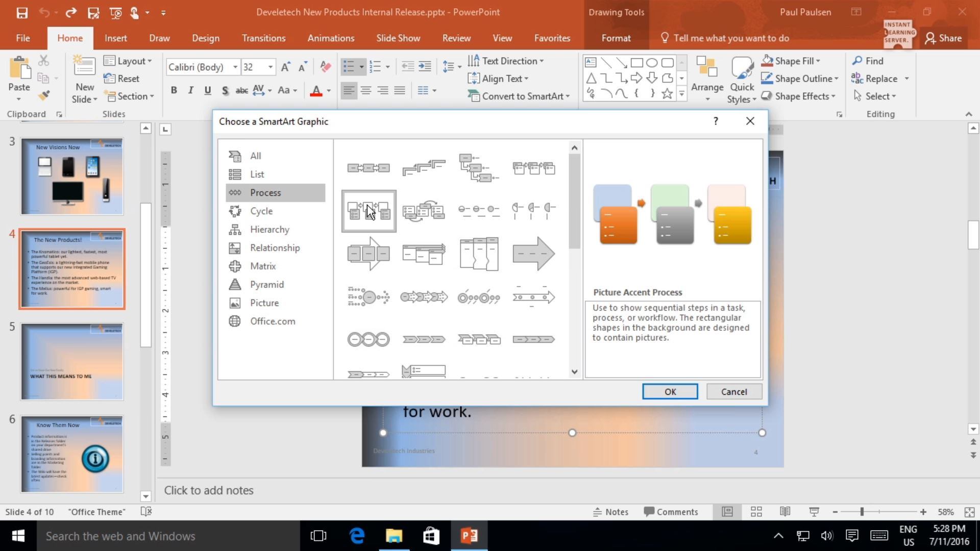Open the Slide Show tab
Image resolution: width=980 pixels, height=551 pixels.
tap(398, 38)
